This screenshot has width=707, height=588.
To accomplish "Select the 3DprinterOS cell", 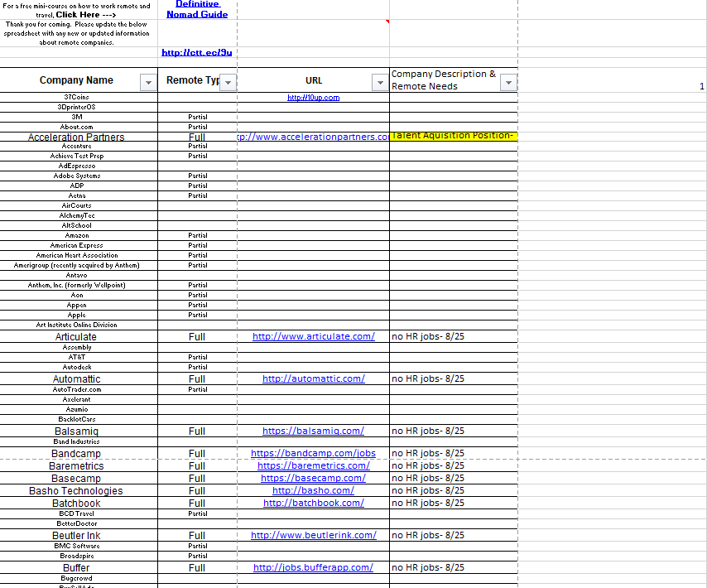I will [77, 108].
